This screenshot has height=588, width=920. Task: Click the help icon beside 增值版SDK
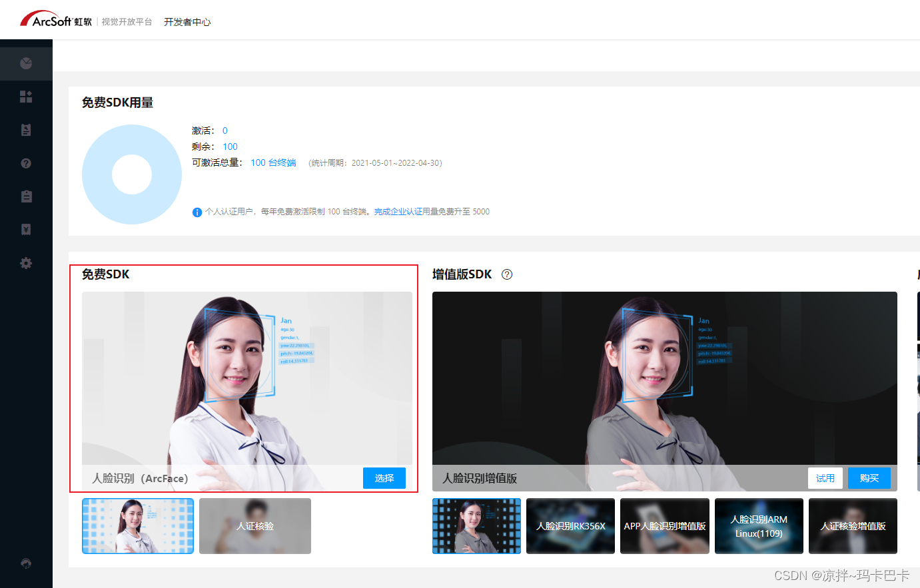pos(507,274)
